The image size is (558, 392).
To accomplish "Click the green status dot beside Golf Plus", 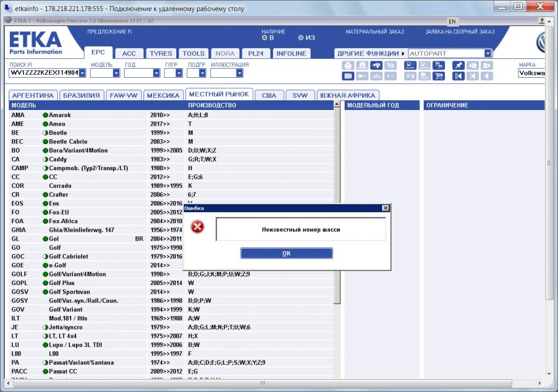I will (x=45, y=283).
